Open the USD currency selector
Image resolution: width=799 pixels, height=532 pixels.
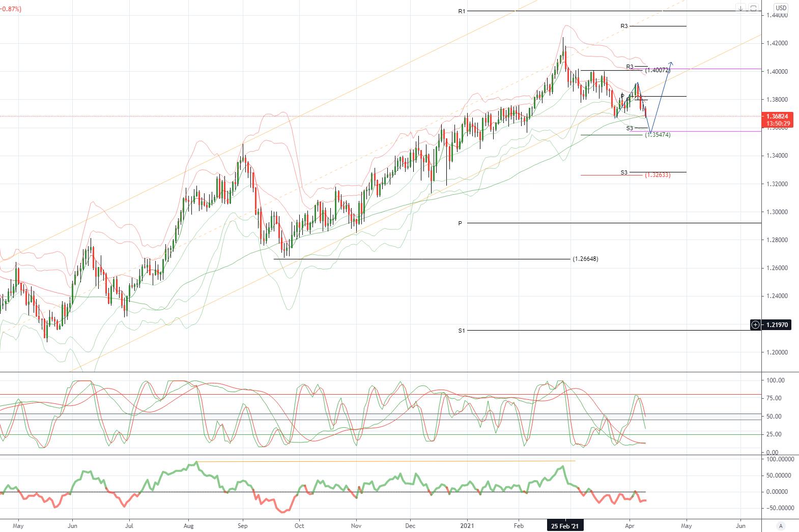pyautogui.click(x=781, y=8)
